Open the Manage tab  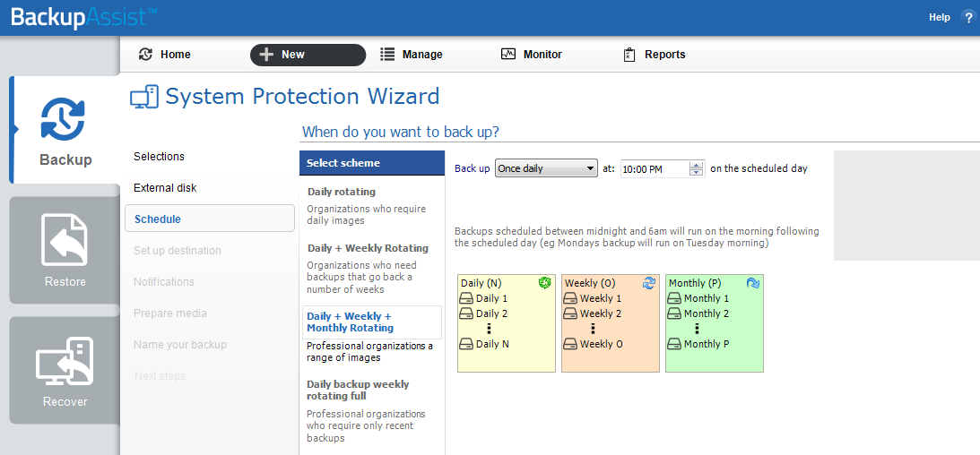[412, 55]
